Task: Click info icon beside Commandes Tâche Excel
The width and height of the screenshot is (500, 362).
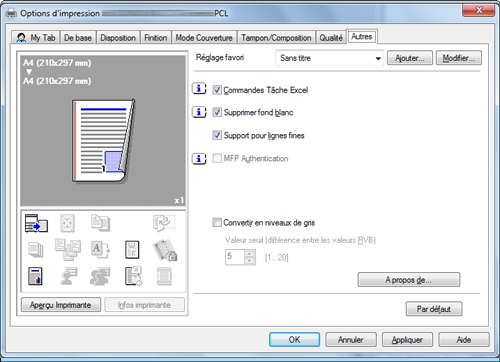Action: point(199,89)
